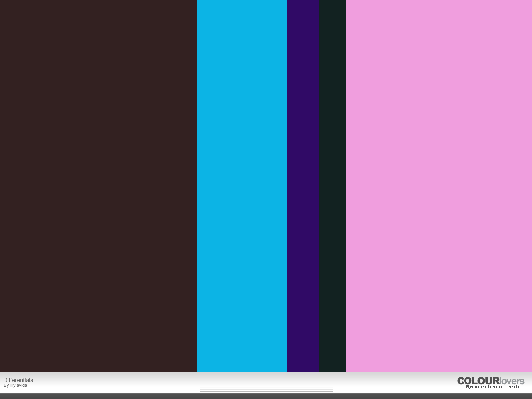Click the COLOURlovers logo
The height and width of the screenshot is (399, 532).
(491, 381)
